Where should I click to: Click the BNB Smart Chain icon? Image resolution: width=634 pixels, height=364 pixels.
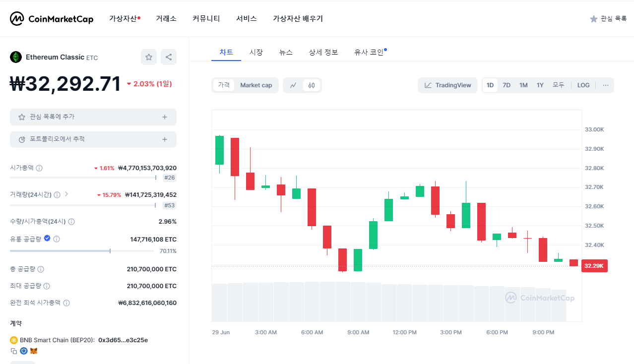(14, 340)
